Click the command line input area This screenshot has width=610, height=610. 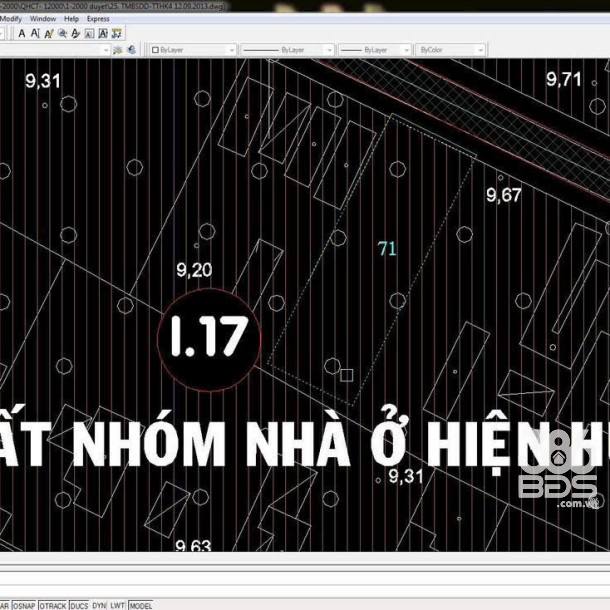tap(305, 590)
